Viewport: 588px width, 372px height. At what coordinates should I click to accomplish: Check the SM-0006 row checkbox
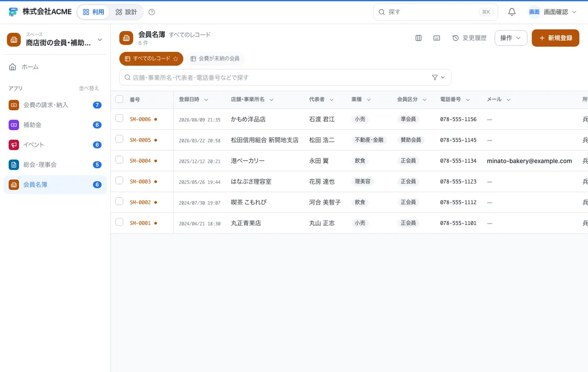(119, 118)
